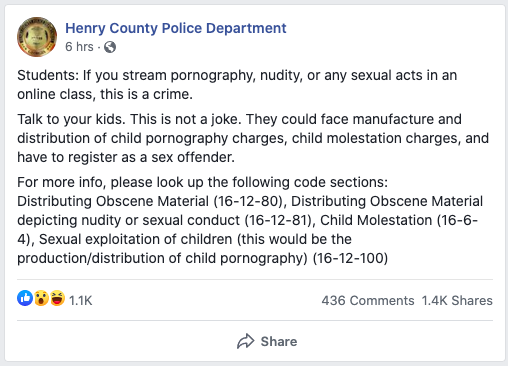This screenshot has height=366, width=508.
Task: Click the Haha laughing reaction icon
Action: [57, 298]
